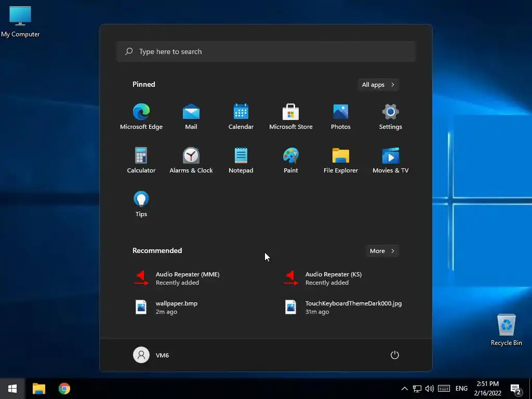Show all apps list

(x=378, y=85)
